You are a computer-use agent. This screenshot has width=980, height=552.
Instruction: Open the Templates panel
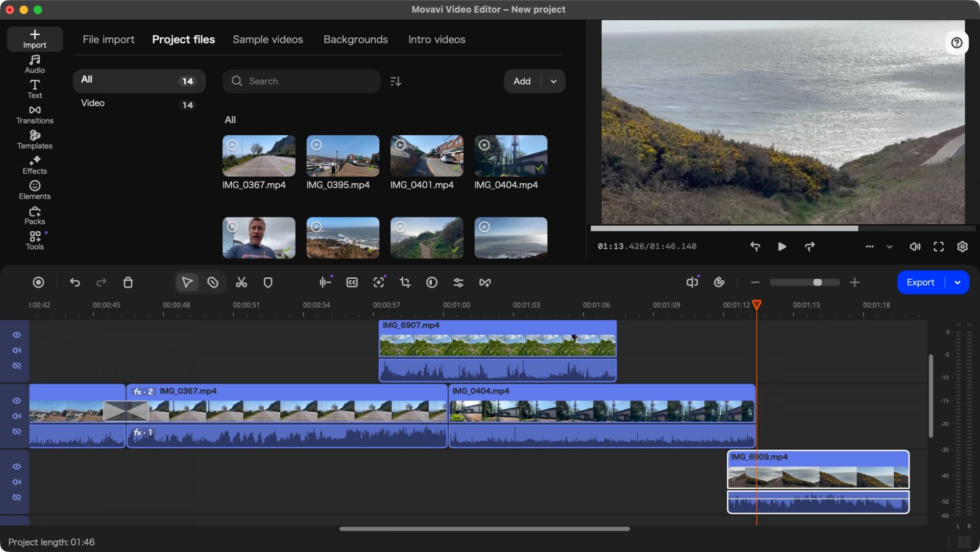[35, 140]
